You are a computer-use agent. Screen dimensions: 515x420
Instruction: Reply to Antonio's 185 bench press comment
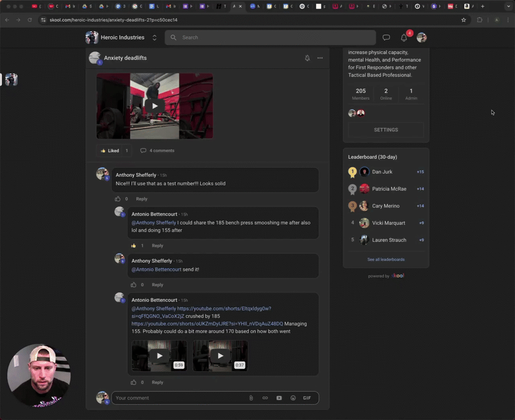(x=157, y=246)
